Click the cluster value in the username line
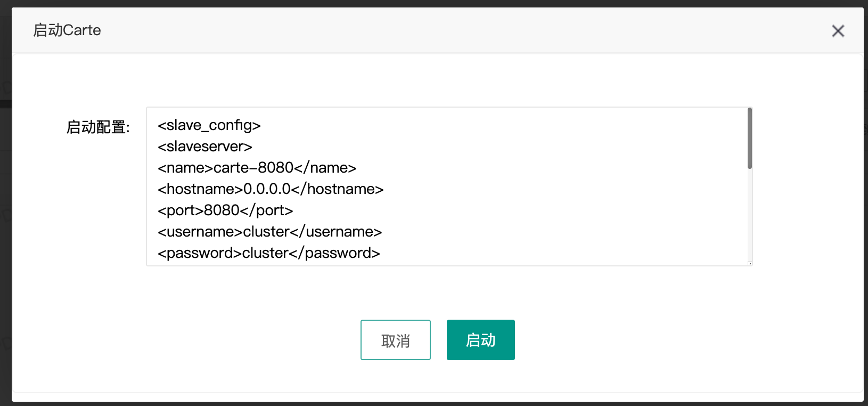 click(266, 232)
